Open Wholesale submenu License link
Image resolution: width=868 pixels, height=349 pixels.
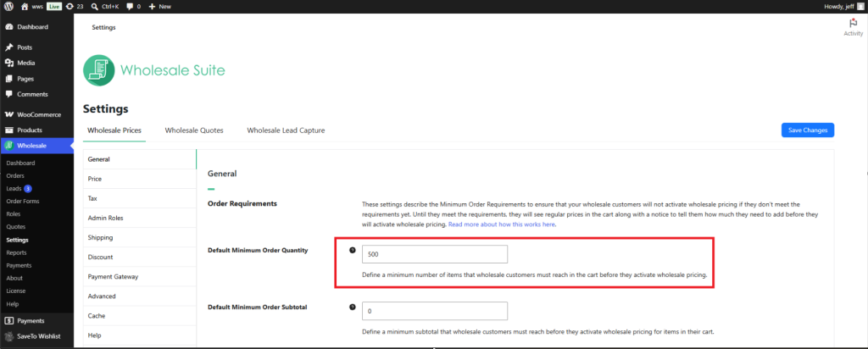pyautogui.click(x=16, y=291)
